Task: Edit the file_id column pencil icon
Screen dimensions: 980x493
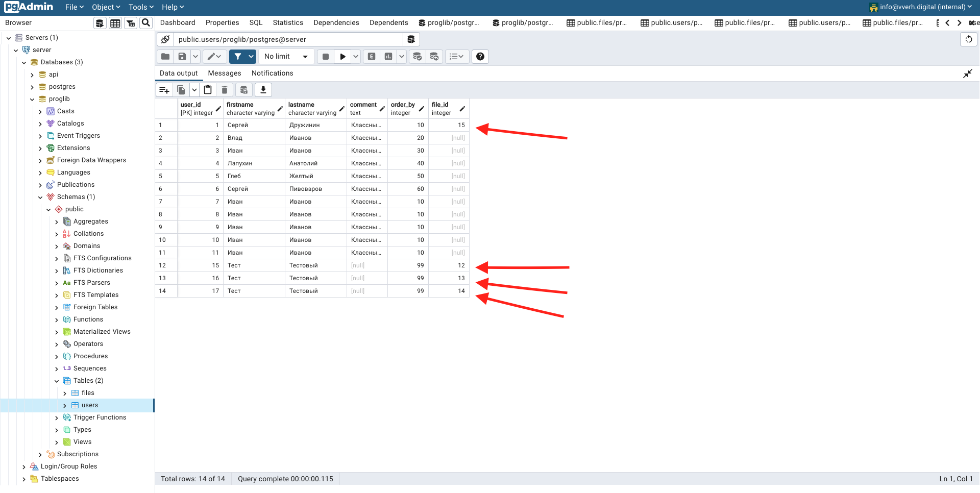Action: (x=462, y=109)
